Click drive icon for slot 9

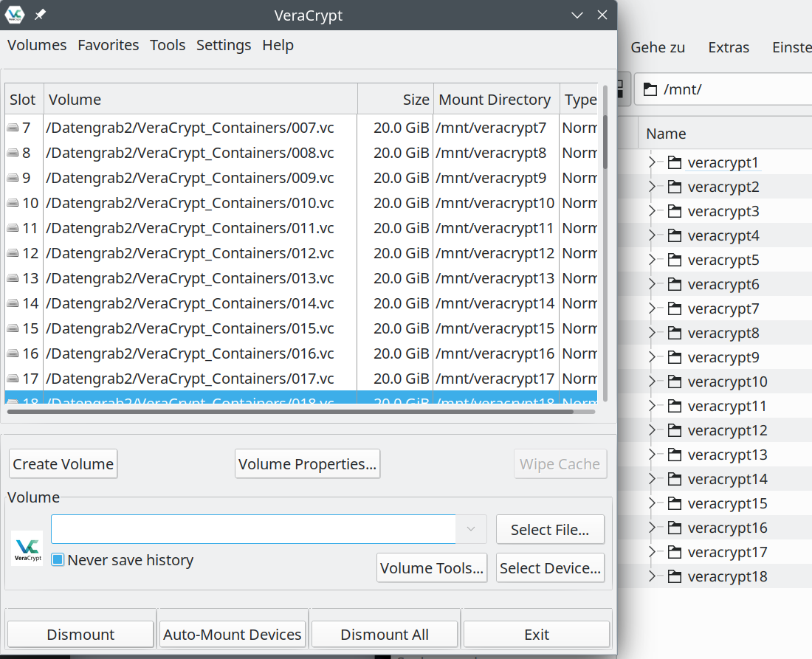click(13, 178)
